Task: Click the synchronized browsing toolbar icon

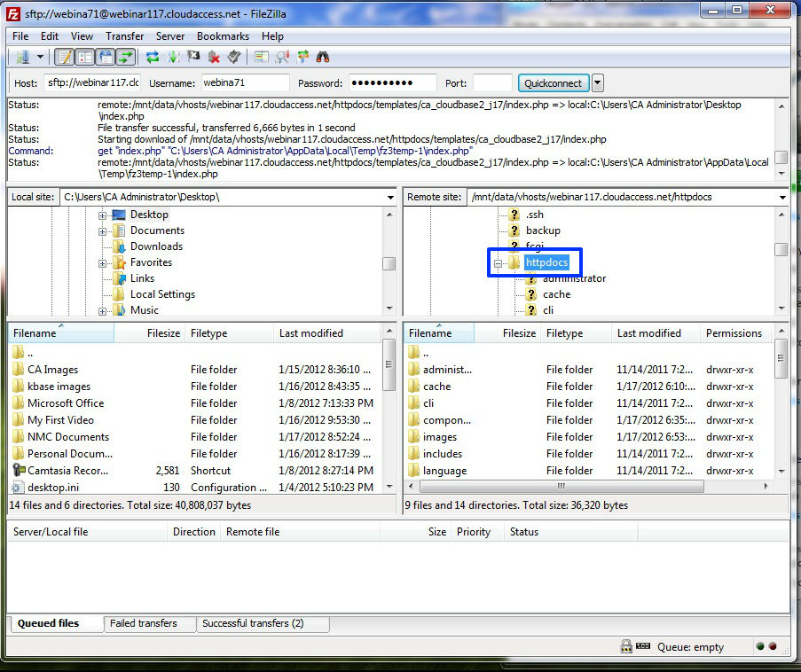Action: (x=302, y=57)
